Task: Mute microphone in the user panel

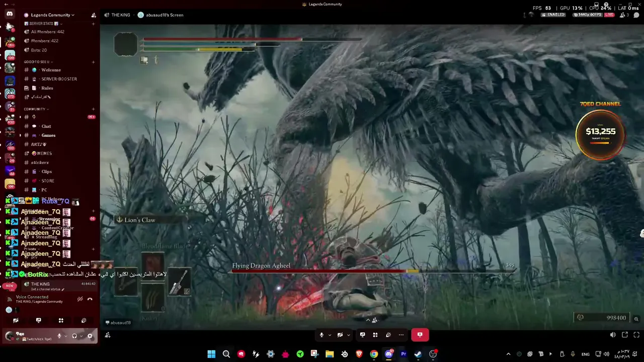Action: tap(59, 336)
